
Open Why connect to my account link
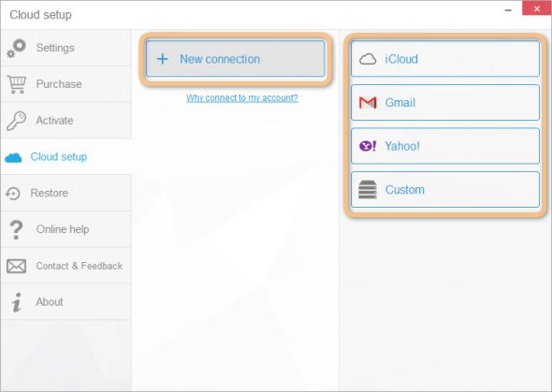coord(242,98)
